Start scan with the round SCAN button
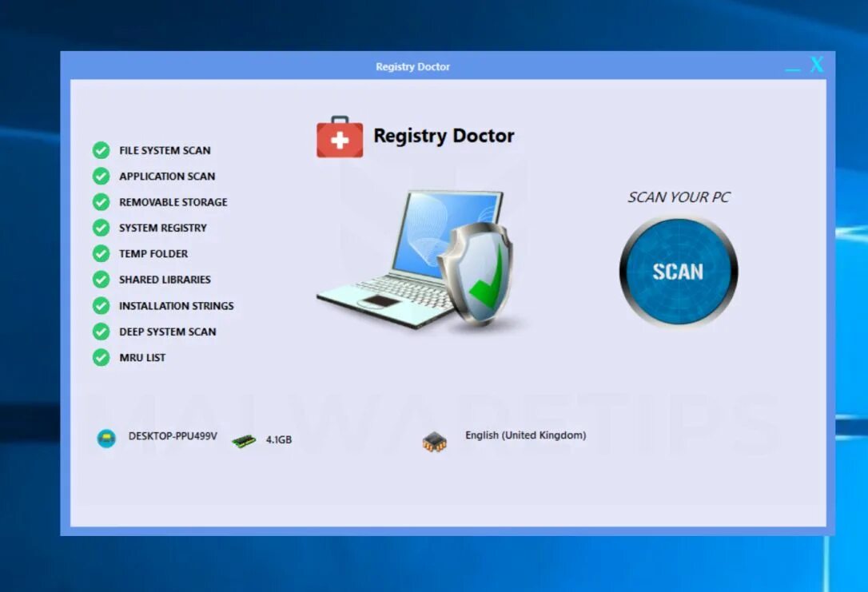 click(x=678, y=271)
